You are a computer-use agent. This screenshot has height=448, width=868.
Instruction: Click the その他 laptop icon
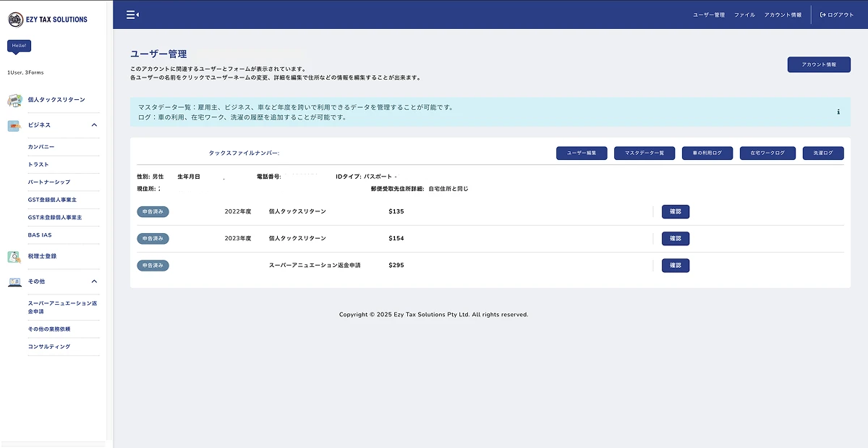14,282
